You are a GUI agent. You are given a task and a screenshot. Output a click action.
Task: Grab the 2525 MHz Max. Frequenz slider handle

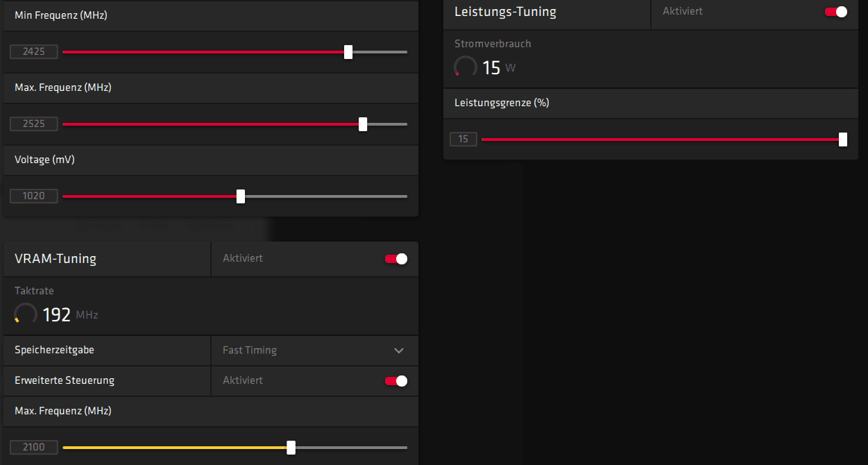363,124
